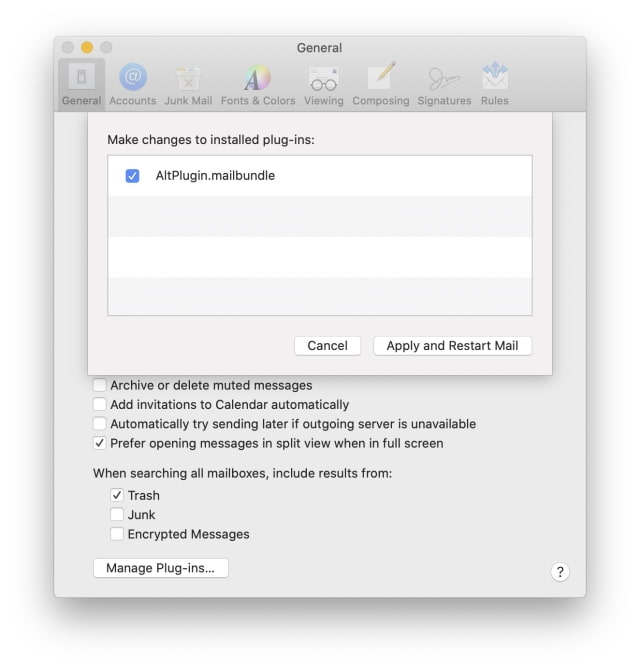The image size is (640, 669).
Task: Toggle Automatically try sending later option
Action: pyautogui.click(x=100, y=424)
